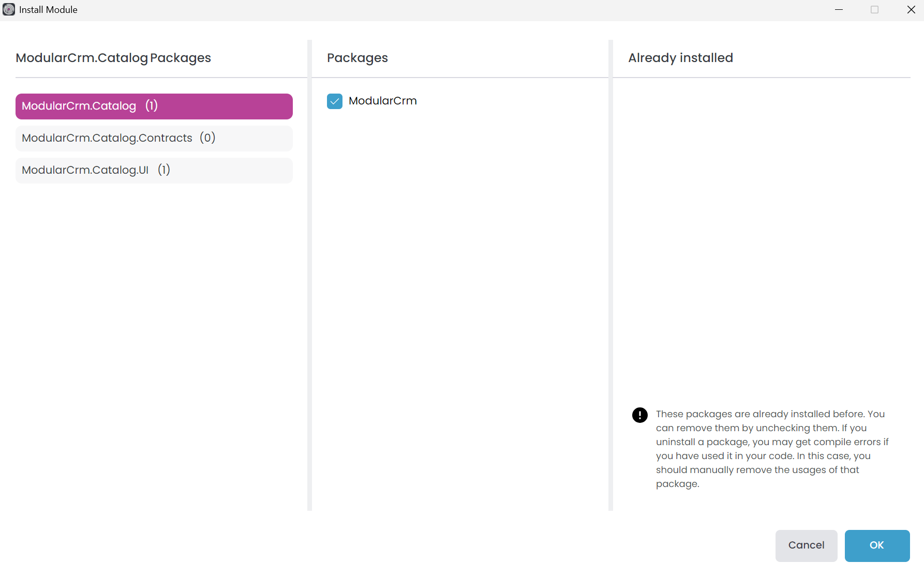Click the checkmark icon beside ModularCrm
The image size is (924, 578).
(x=335, y=101)
